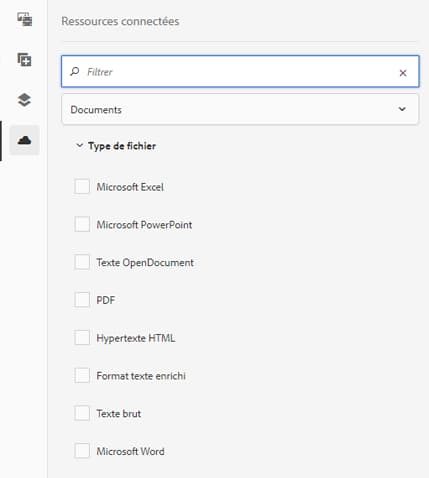The image size is (429, 478).
Task: Check the Microsoft Excel checkbox
Action: 82,186
